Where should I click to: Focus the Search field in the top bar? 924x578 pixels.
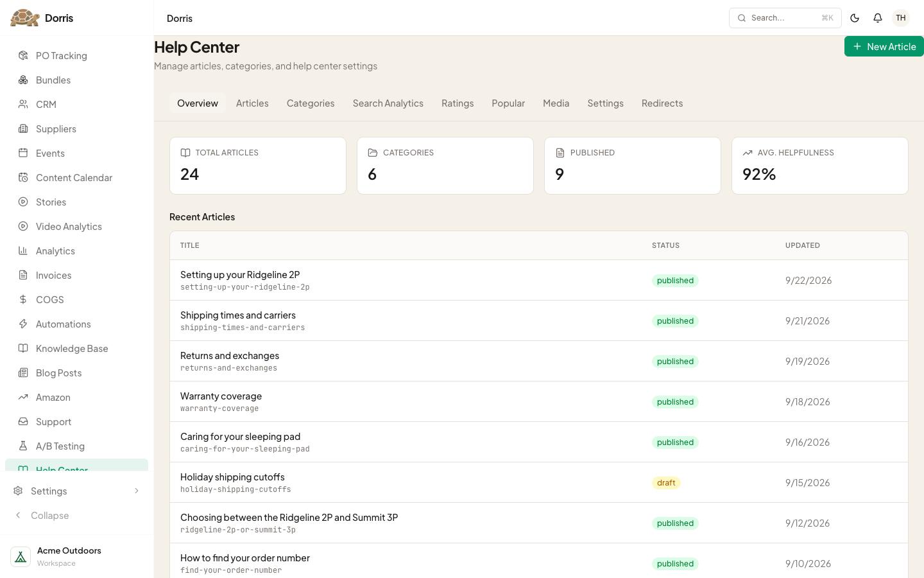coord(785,18)
